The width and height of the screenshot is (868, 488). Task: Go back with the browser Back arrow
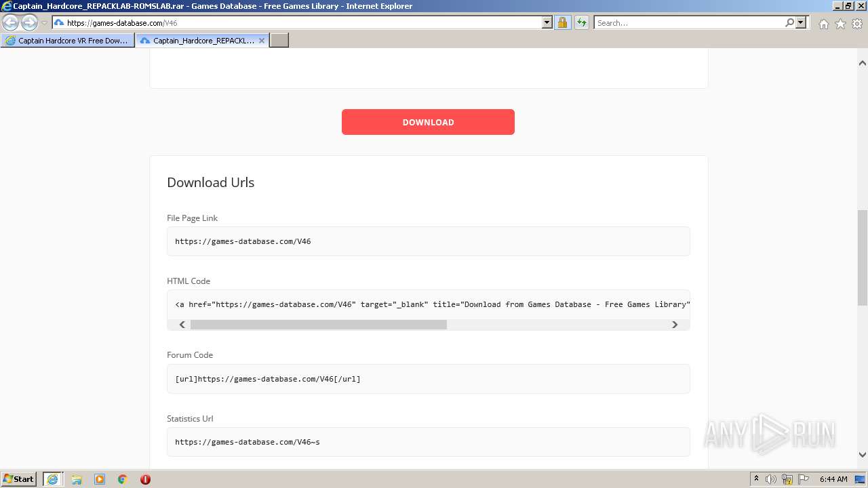pyautogui.click(x=11, y=23)
